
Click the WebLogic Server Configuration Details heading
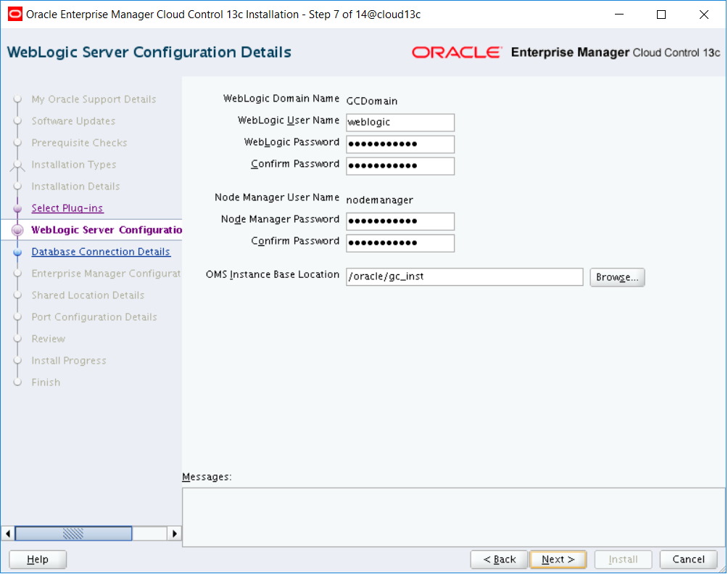149,52
